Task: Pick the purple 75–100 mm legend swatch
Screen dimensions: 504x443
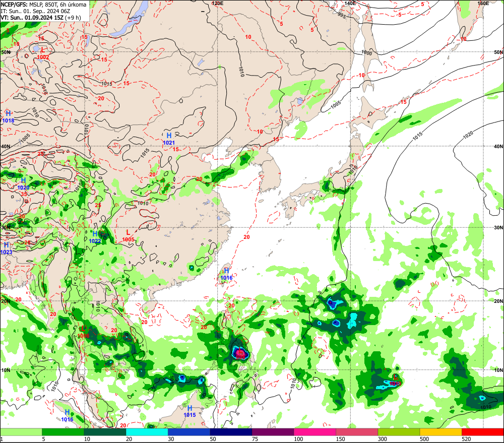Action: tap(273, 432)
